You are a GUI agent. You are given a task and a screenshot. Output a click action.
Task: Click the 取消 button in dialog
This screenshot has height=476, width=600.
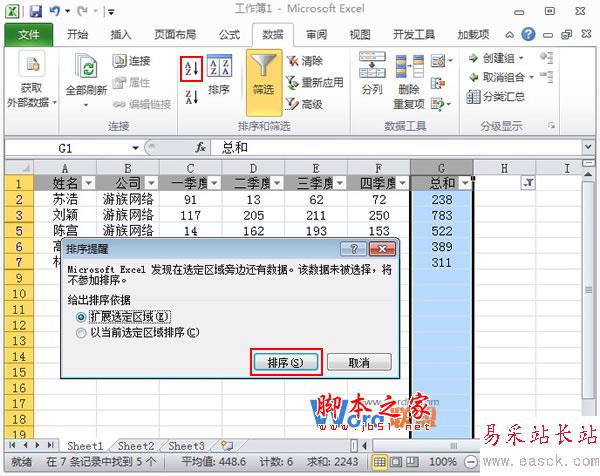point(359,362)
